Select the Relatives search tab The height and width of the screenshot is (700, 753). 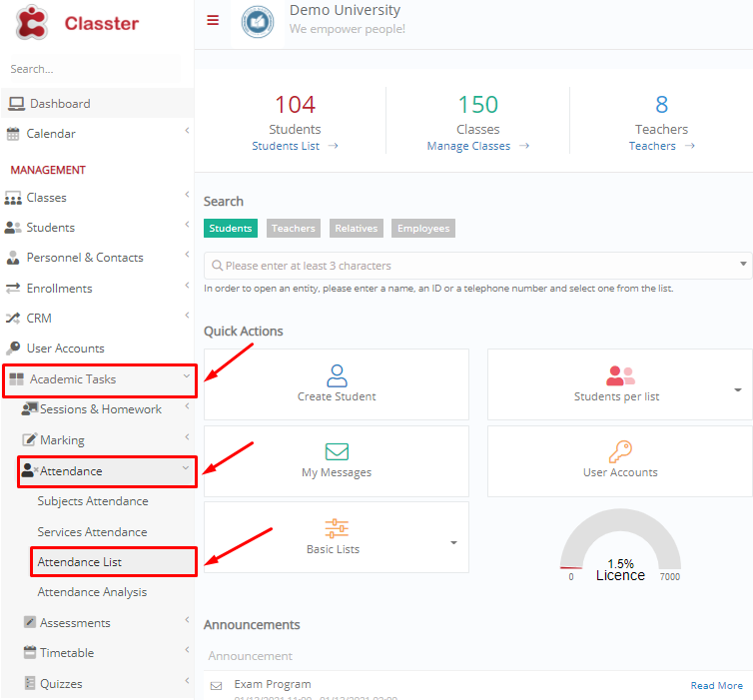pyautogui.click(x=357, y=228)
